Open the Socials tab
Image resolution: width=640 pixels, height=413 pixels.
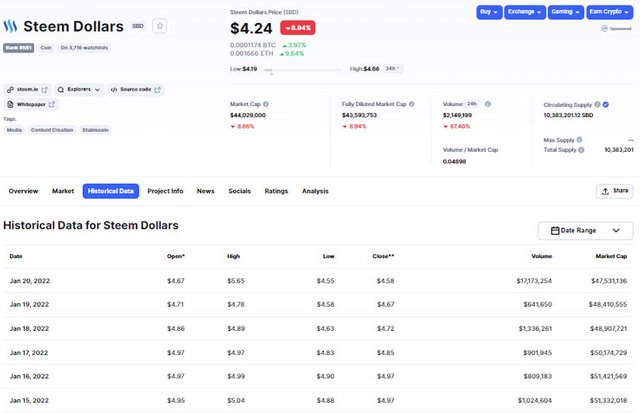pos(240,191)
